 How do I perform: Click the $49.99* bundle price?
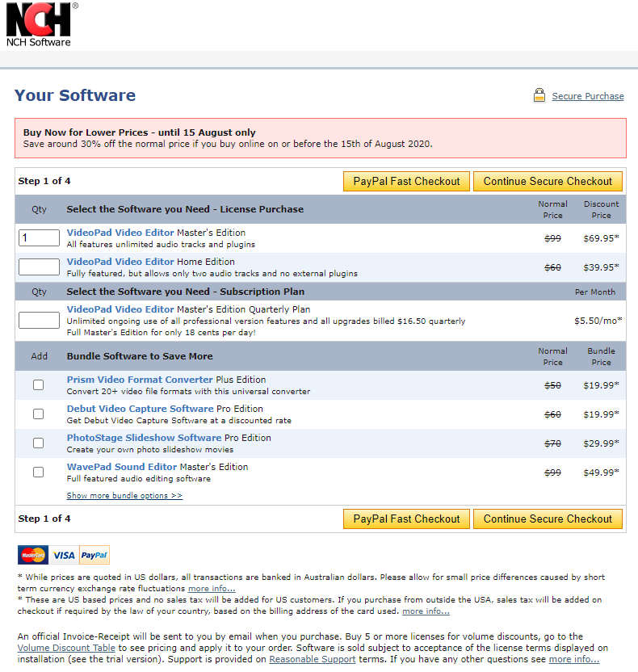[x=601, y=472]
